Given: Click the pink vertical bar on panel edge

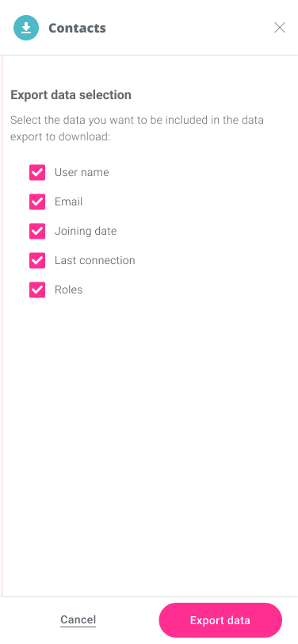Looking at the screenshot, I should (x=2, y=326).
